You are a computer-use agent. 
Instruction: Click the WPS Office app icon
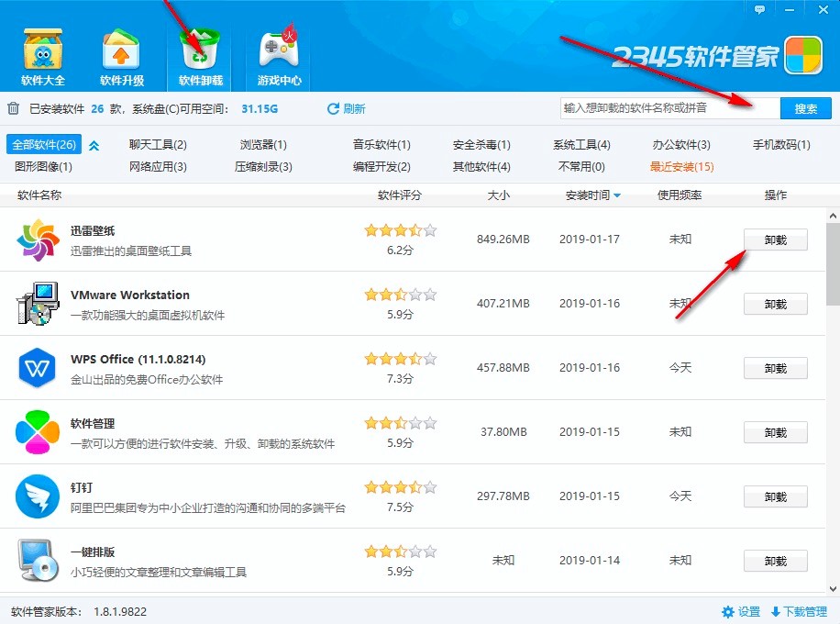click(38, 369)
